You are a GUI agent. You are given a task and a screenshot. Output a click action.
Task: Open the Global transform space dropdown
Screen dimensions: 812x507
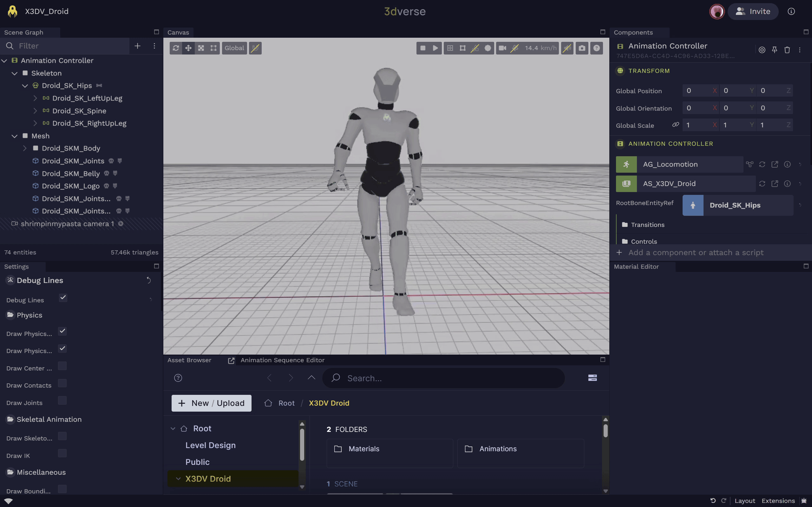point(234,48)
